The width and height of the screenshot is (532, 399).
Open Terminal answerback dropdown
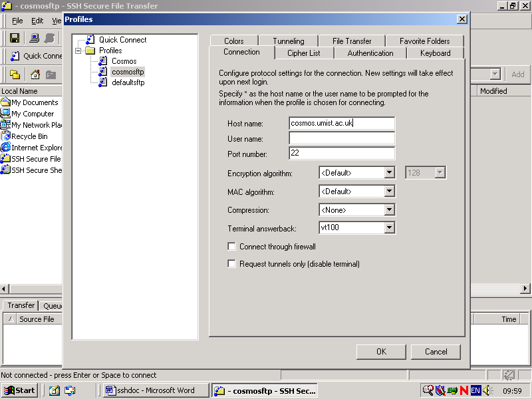point(390,228)
